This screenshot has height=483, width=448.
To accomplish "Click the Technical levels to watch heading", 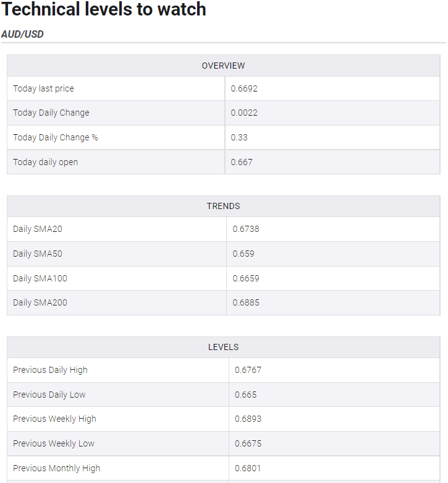I will pos(104,9).
